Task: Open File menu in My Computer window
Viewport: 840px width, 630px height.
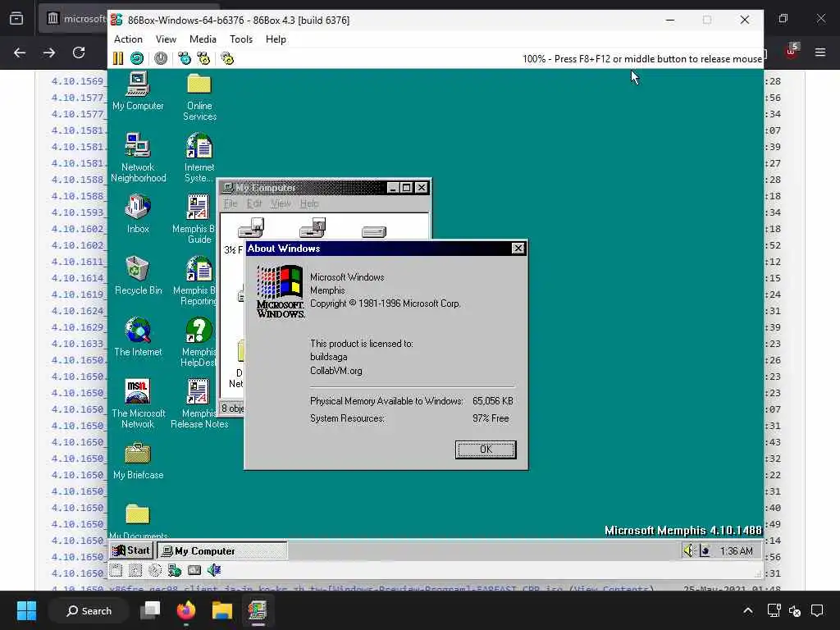Action: 231,203
